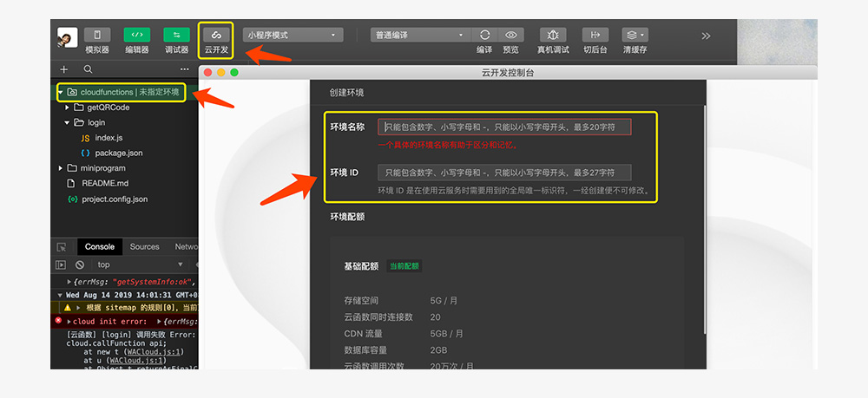Click the 环境名称 input field

pos(504,127)
